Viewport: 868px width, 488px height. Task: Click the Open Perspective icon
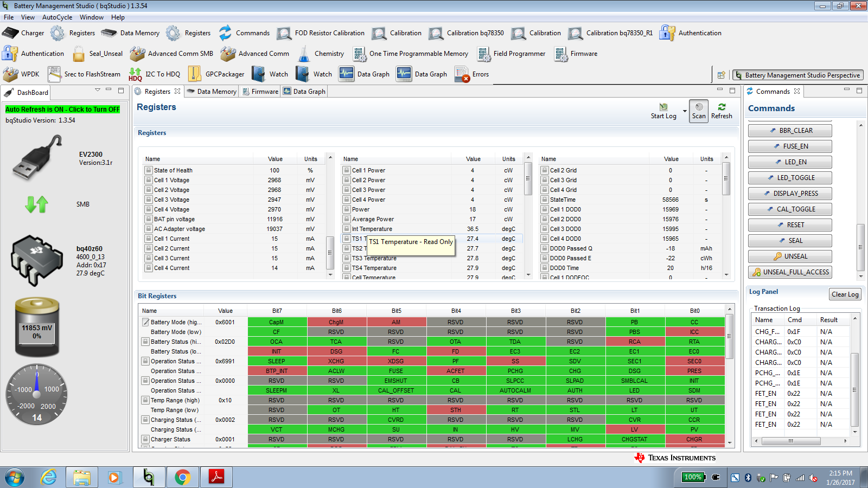tap(721, 75)
